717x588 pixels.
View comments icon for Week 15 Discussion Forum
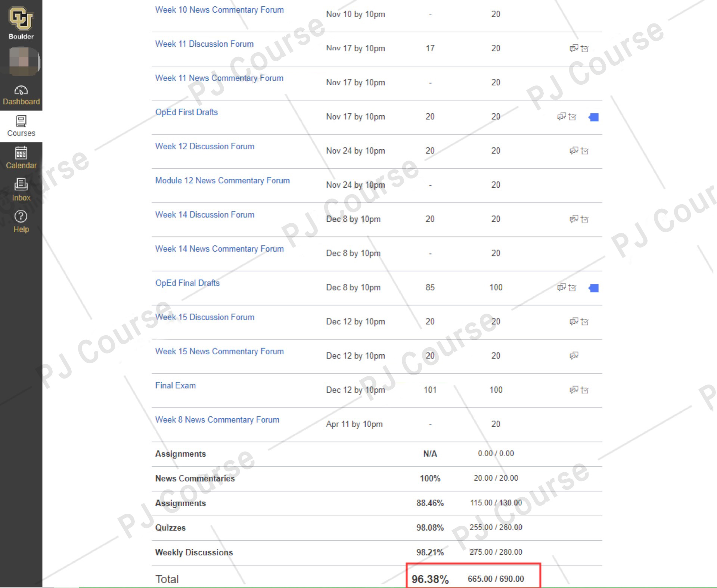574,321
